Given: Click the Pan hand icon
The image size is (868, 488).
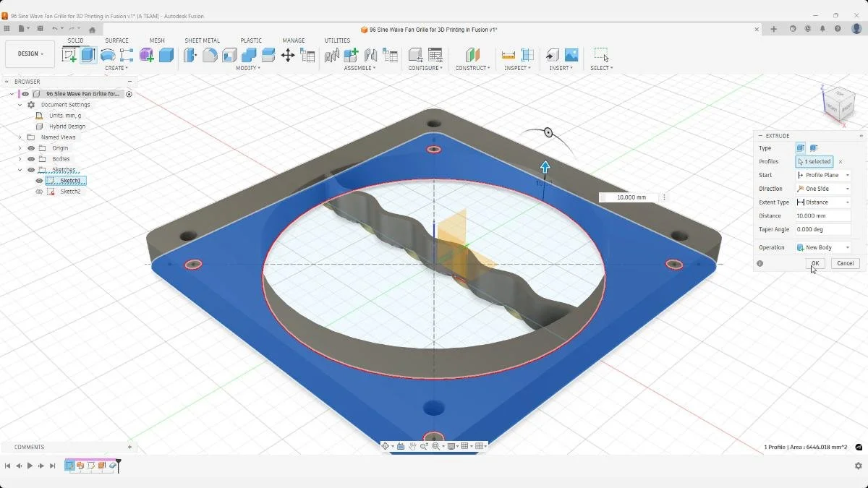Looking at the screenshot, I should [412, 446].
